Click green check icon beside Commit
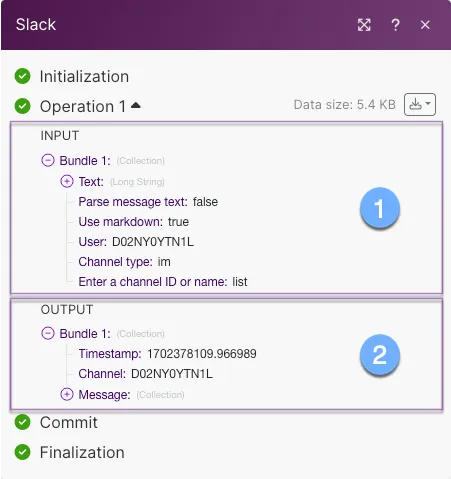 (x=22, y=422)
